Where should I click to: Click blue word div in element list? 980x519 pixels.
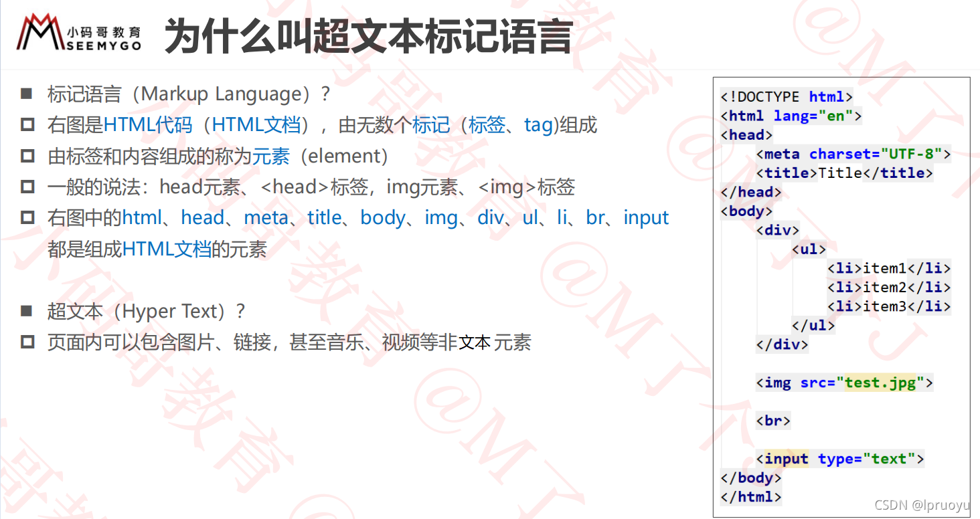(x=491, y=218)
